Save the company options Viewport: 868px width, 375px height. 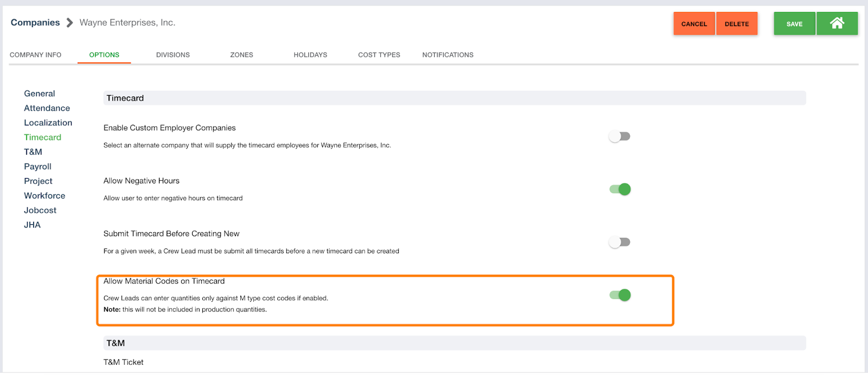click(794, 23)
